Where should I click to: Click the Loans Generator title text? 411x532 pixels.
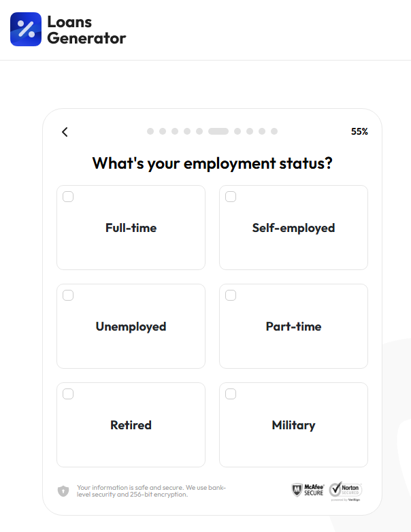tap(86, 30)
